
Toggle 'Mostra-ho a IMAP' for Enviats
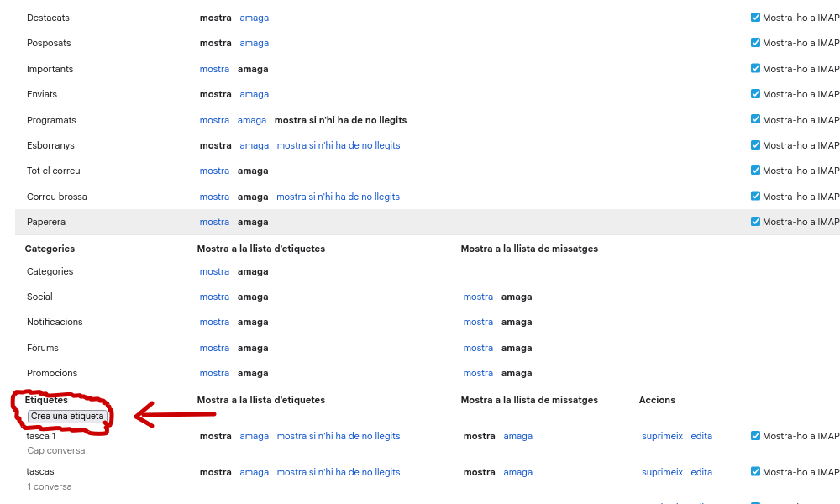tap(755, 94)
